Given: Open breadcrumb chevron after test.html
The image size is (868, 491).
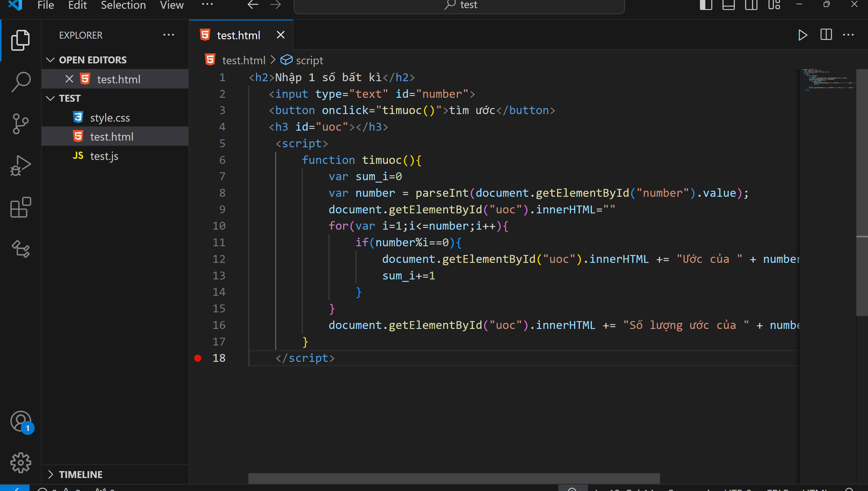Looking at the screenshot, I should pos(273,60).
